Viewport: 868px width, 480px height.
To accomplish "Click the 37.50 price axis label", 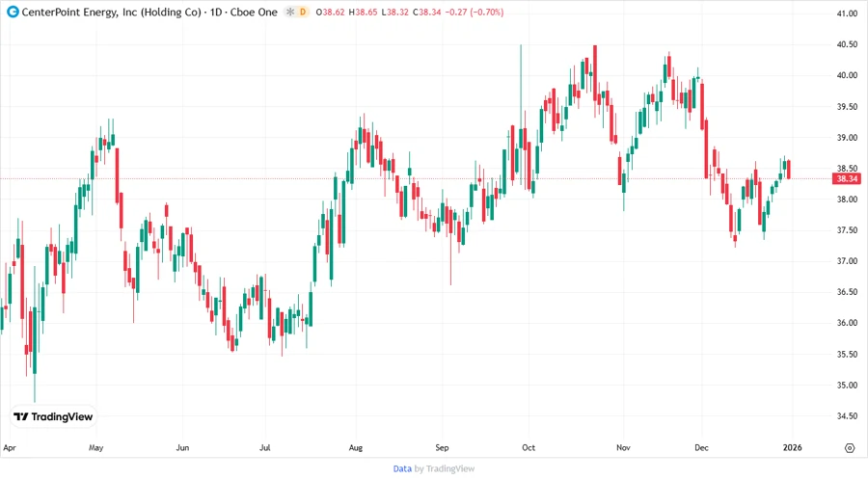I will [847, 230].
